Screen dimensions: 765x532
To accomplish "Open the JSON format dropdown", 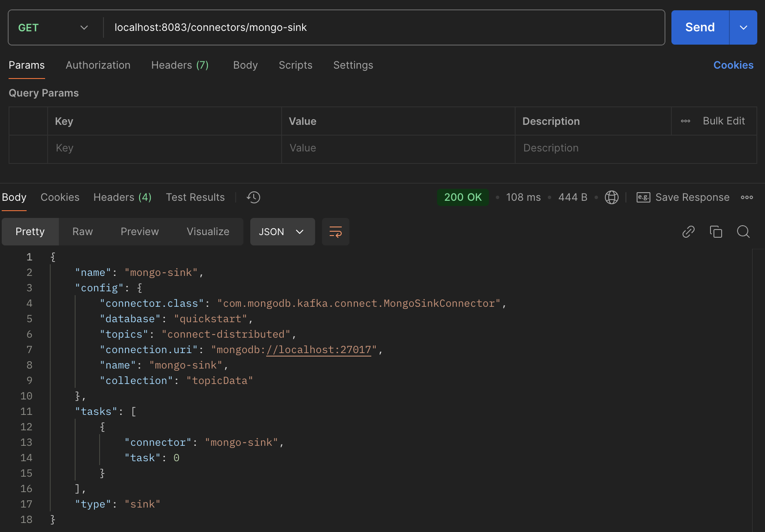I will (x=282, y=232).
